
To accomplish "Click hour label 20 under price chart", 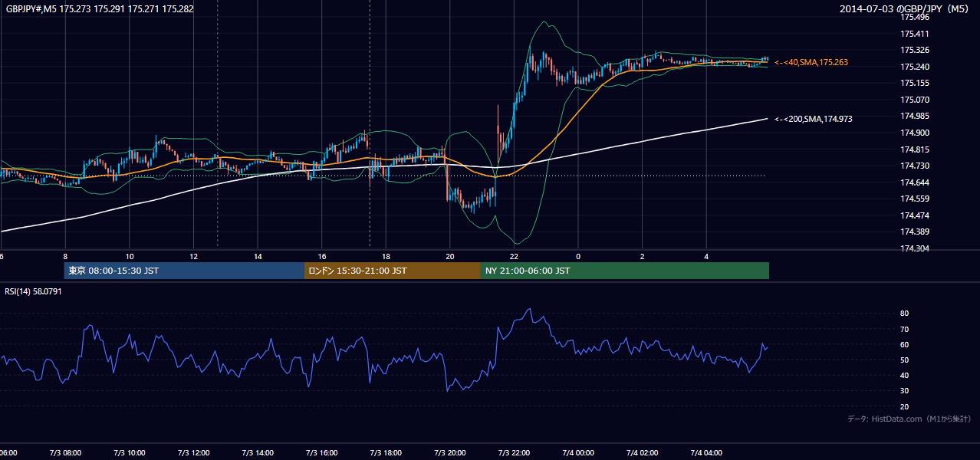I will 450,257.
